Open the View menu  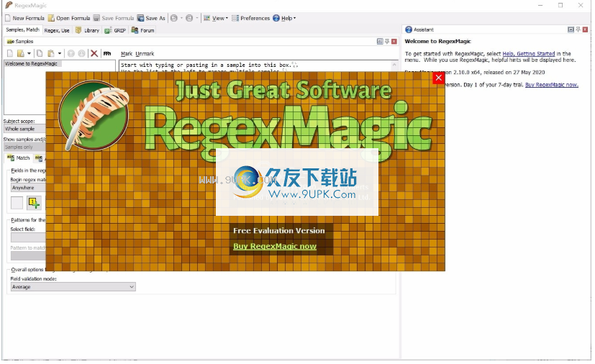point(216,18)
